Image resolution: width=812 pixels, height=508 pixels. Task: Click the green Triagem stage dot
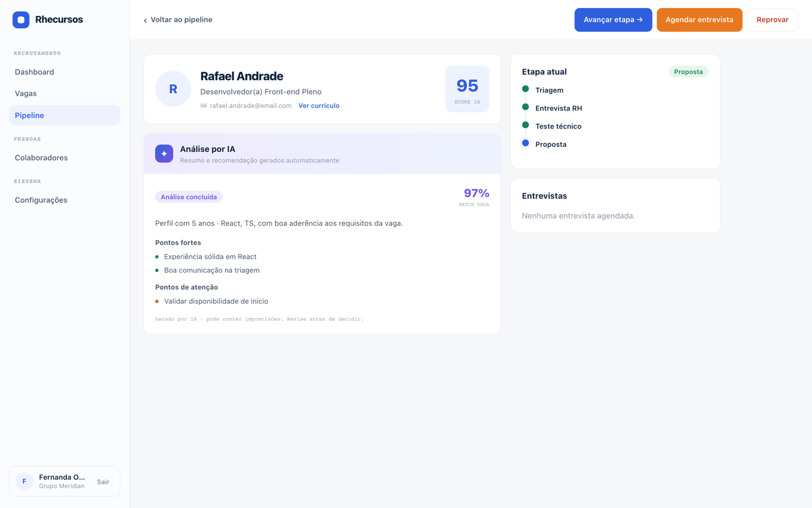coord(526,89)
